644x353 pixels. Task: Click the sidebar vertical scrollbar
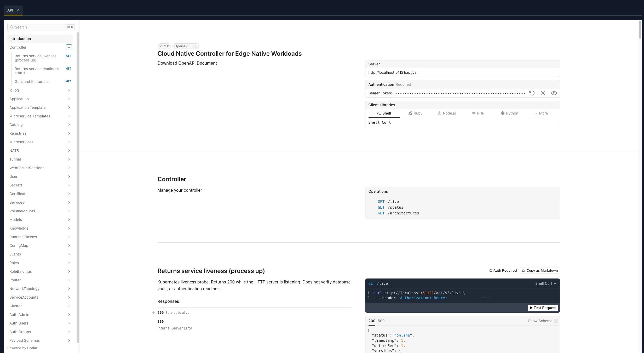[x=78, y=188]
